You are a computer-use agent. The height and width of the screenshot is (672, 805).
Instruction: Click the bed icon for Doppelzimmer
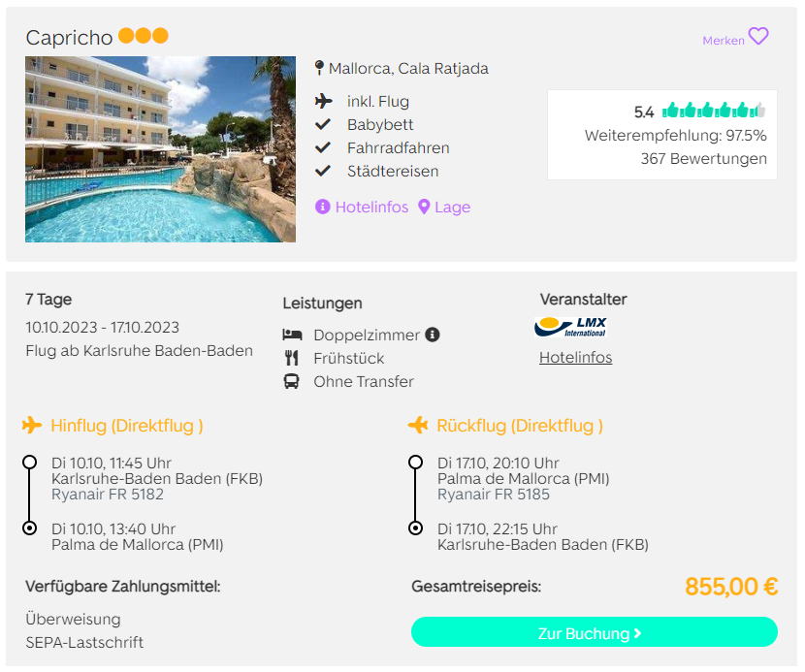click(x=292, y=335)
